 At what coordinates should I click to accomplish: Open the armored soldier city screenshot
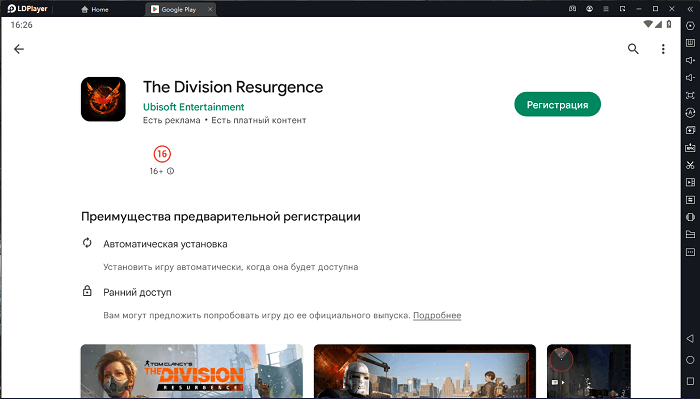click(425, 371)
